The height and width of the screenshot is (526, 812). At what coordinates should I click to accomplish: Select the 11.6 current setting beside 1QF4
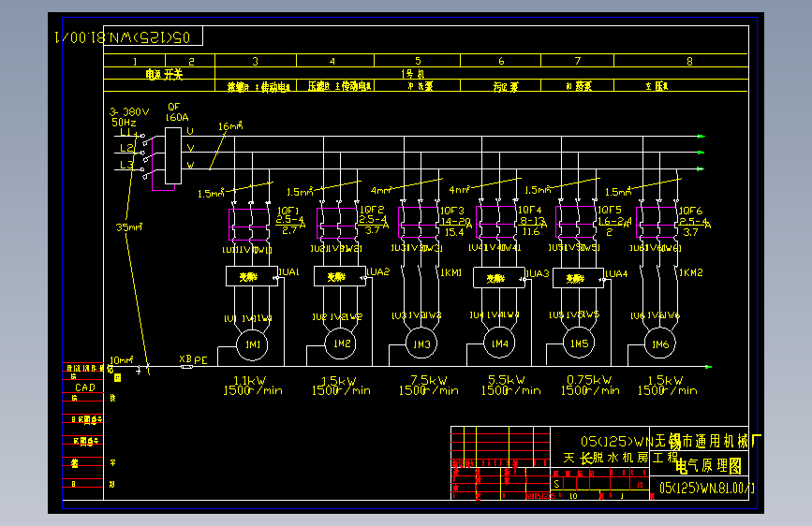(x=531, y=231)
